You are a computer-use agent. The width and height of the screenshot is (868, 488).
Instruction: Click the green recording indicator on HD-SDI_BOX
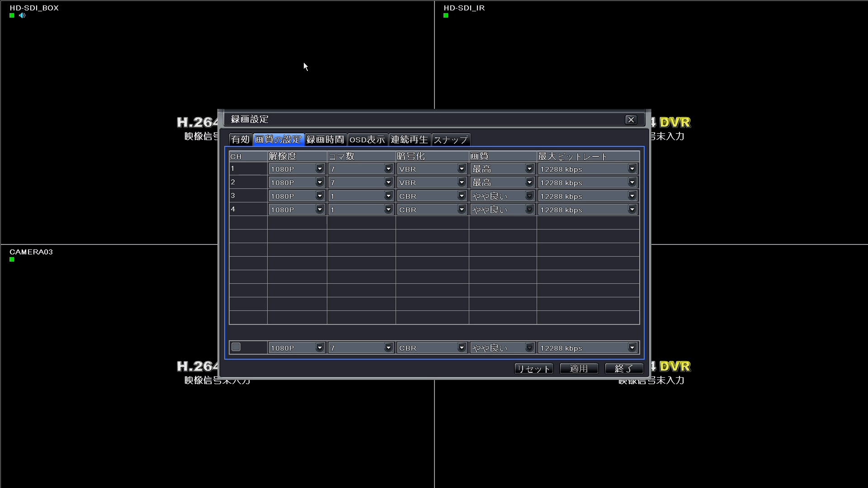pyautogui.click(x=12, y=15)
